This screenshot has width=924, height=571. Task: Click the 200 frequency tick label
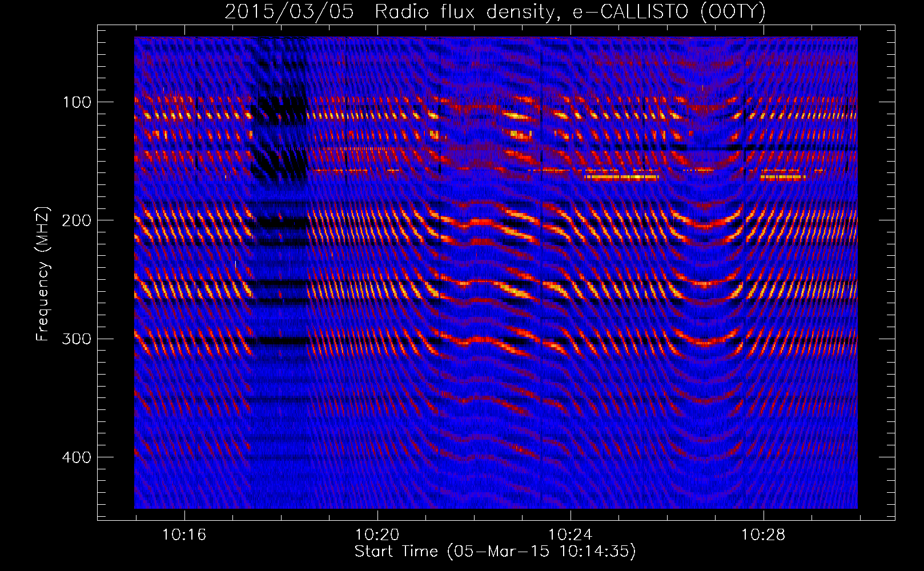point(77,220)
